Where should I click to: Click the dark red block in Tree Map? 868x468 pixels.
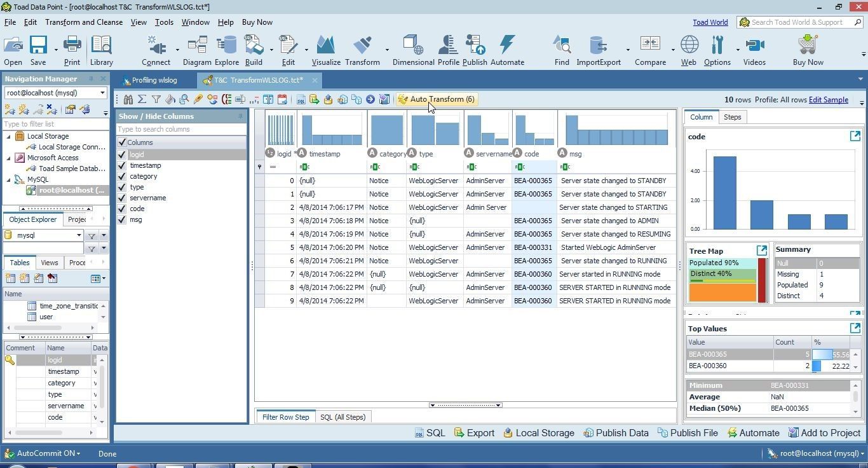762,280
